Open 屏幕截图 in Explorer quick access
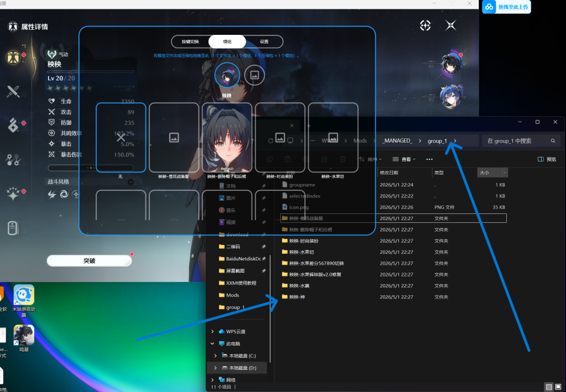This screenshot has height=392, width=566. point(235,271)
